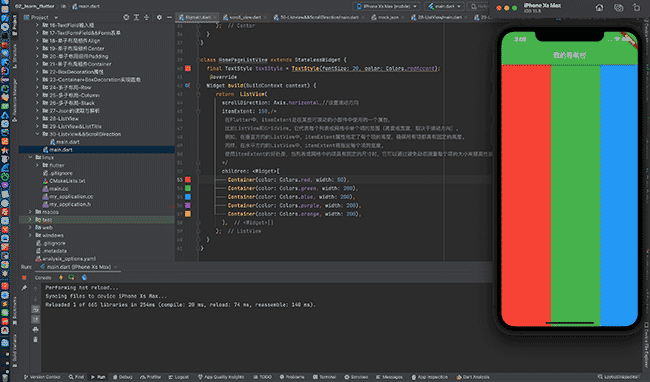
Task: Click the red color swatch on line 53
Action: click(188, 180)
